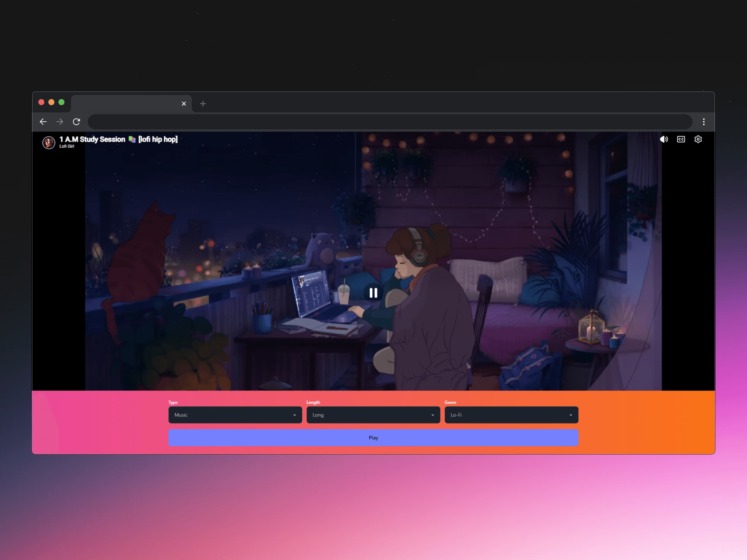Click the Play button

coord(373,438)
